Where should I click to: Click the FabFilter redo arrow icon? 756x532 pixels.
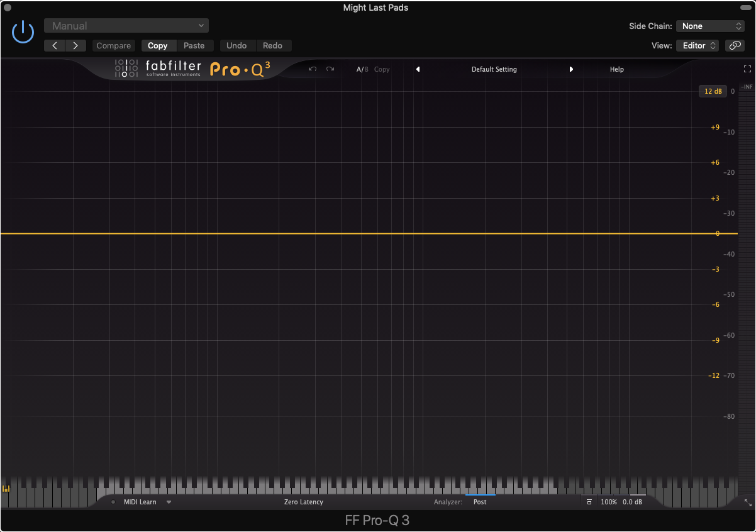click(330, 69)
